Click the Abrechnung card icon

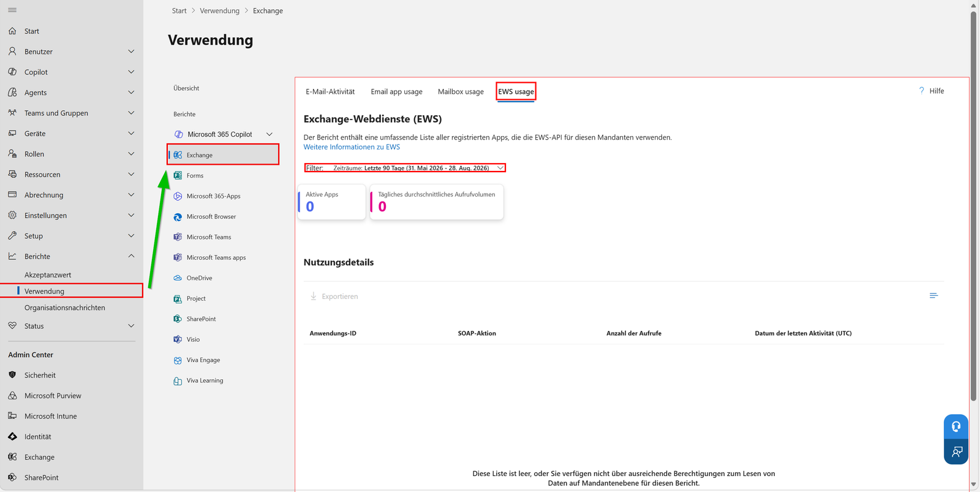coord(12,195)
